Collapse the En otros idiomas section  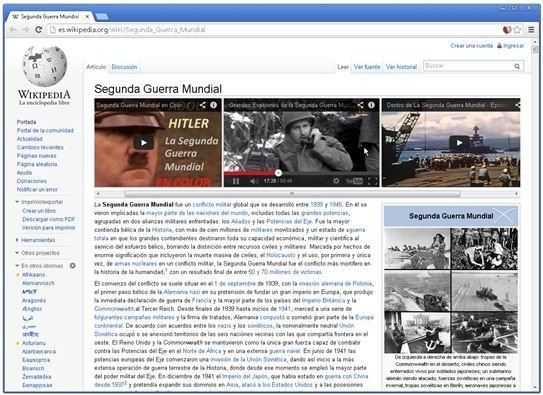(x=17, y=266)
